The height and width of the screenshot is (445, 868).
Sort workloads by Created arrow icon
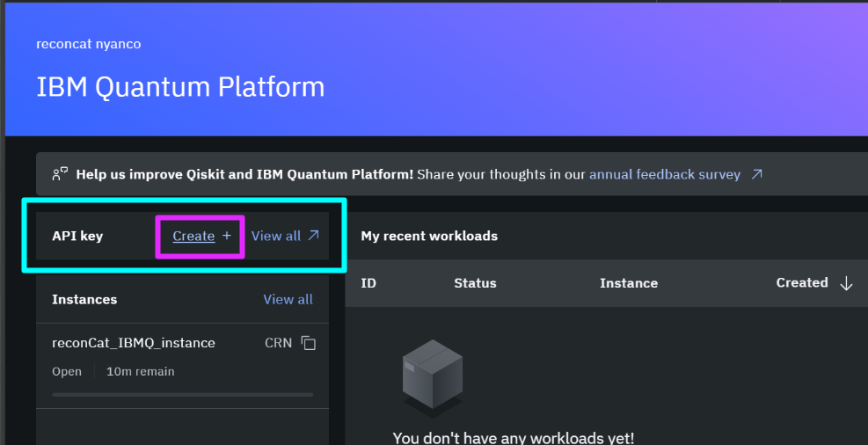coord(846,283)
